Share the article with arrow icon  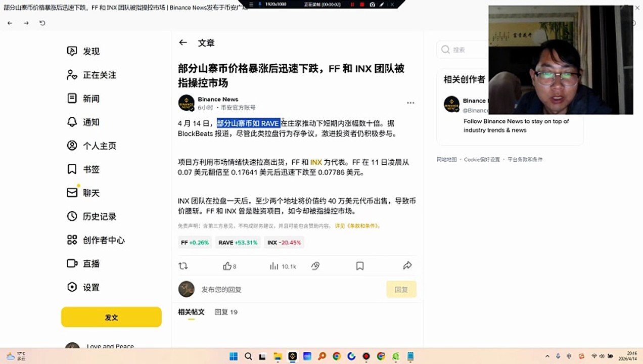pos(407,266)
